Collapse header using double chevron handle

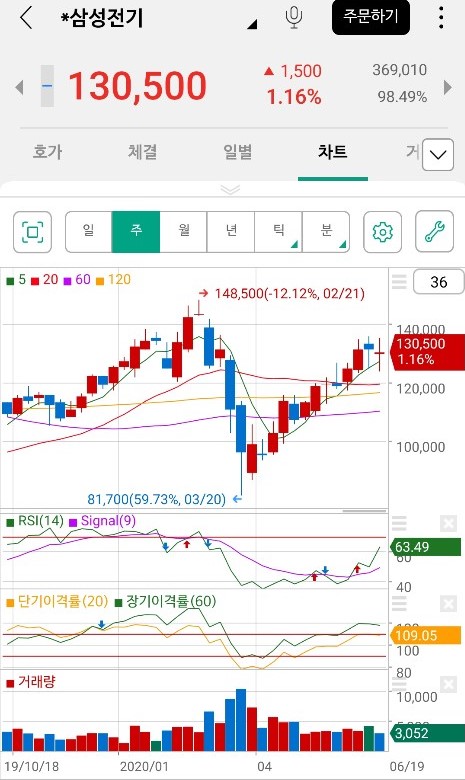pos(230,190)
